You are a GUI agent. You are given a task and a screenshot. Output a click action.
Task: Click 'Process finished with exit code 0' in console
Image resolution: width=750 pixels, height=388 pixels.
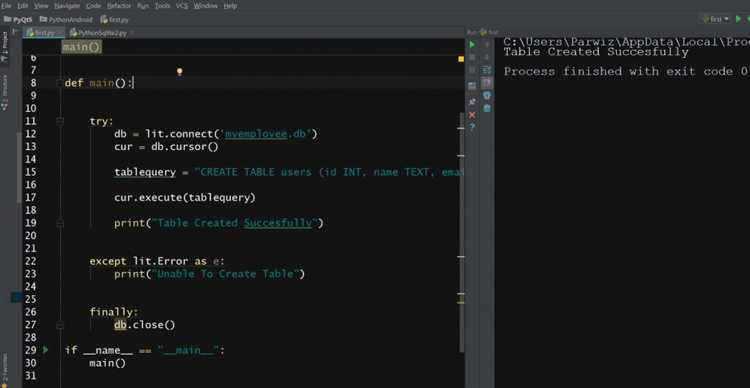pos(626,72)
